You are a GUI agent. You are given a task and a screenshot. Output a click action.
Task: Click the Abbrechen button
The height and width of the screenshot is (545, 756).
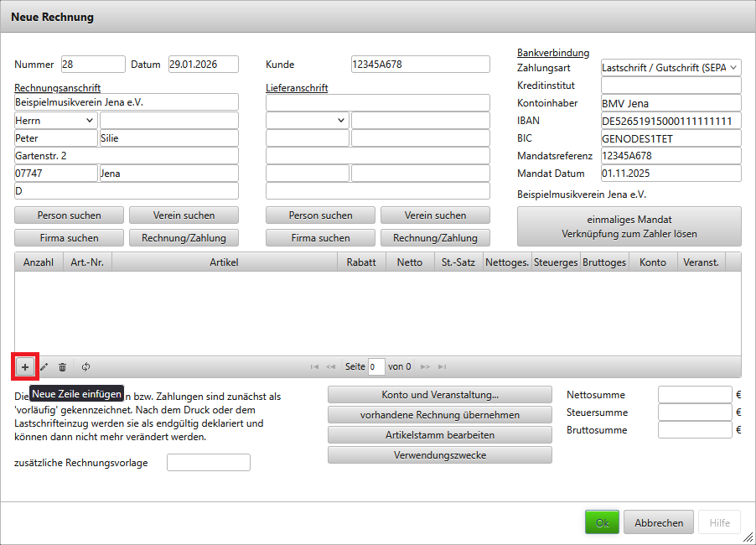pyautogui.click(x=658, y=522)
